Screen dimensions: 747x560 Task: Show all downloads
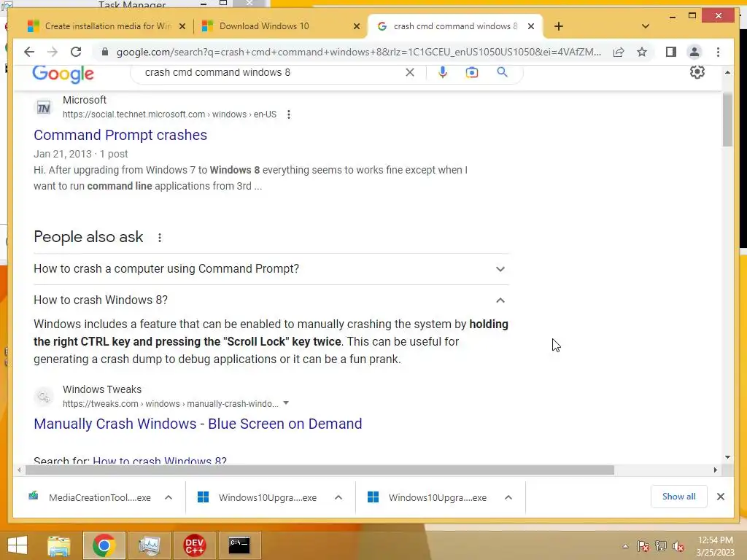[x=679, y=497]
